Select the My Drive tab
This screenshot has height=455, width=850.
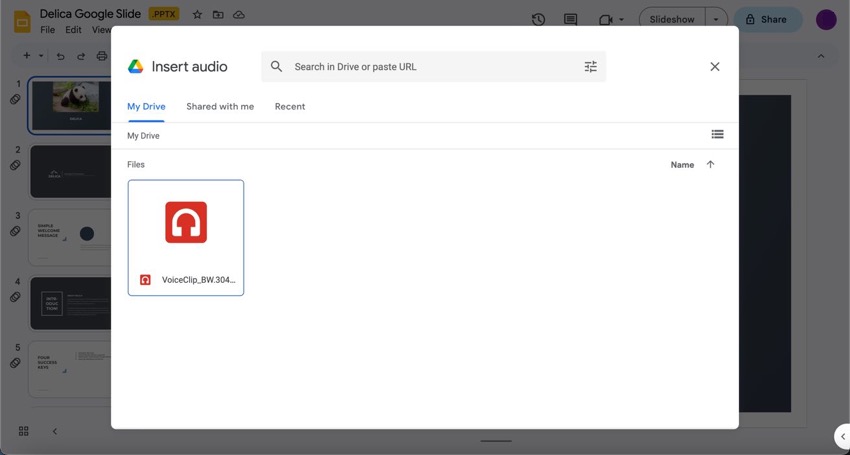coord(146,107)
